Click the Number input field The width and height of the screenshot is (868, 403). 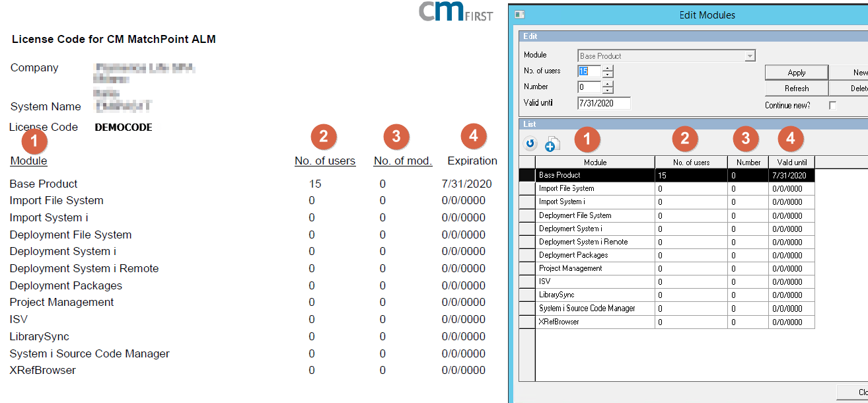[589, 87]
